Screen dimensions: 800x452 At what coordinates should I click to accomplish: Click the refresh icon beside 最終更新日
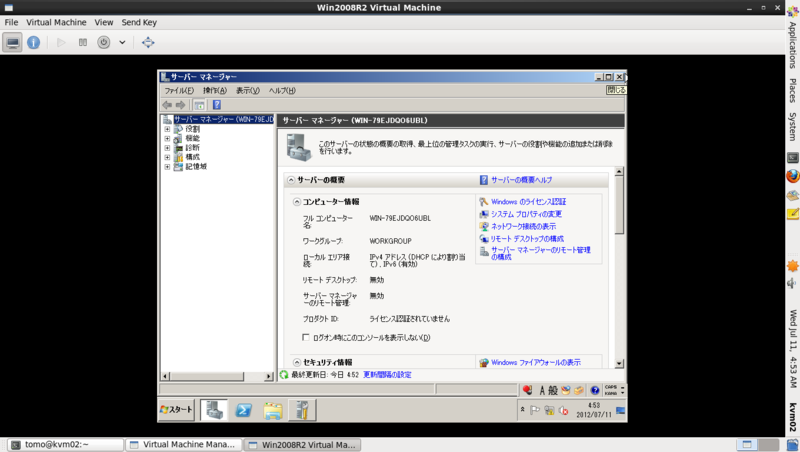284,375
